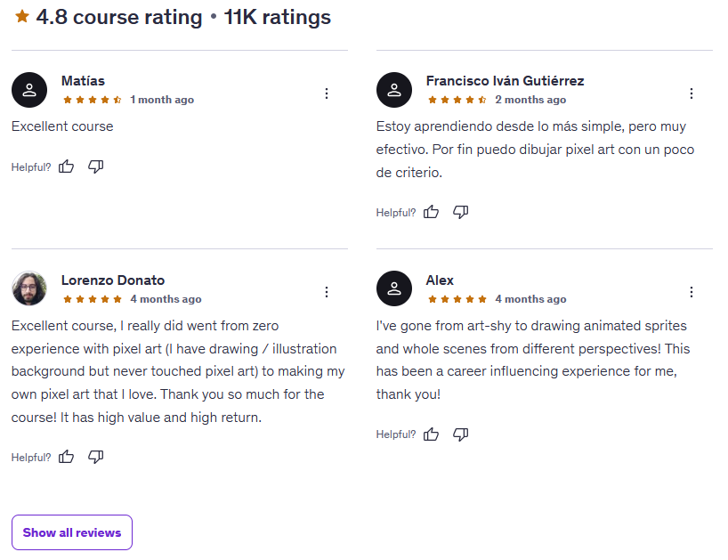Thumbs down Francisco Iván Gutiérrez's review
Image resolution: width=728 pixels, height=560 pixels.
click(x=461, y=212)
